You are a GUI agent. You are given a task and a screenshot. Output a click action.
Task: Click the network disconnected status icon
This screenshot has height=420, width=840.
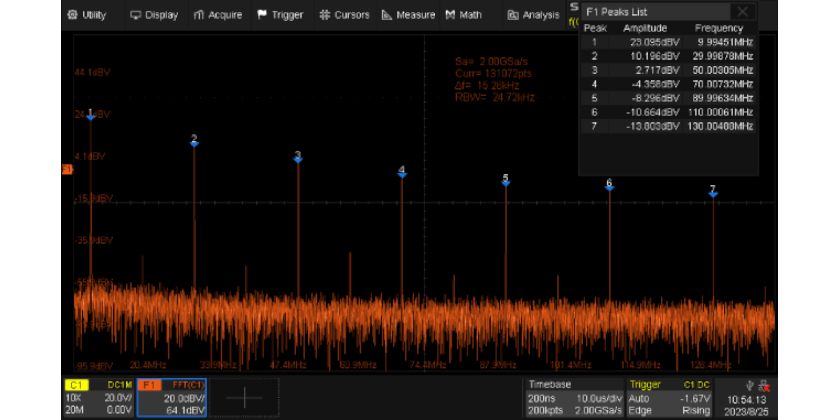click(765, 385)
